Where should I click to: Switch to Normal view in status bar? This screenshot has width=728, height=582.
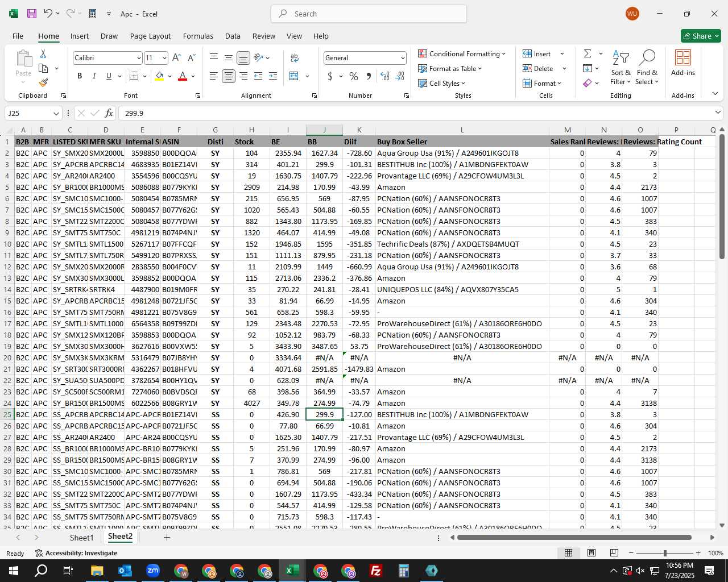point(568,553)
